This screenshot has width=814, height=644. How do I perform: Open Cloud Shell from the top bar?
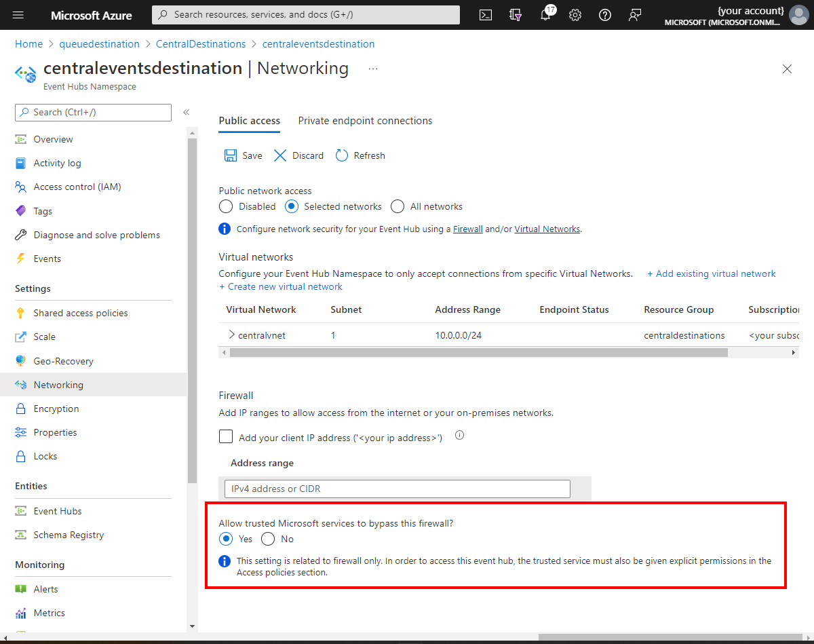pos(485,14)
